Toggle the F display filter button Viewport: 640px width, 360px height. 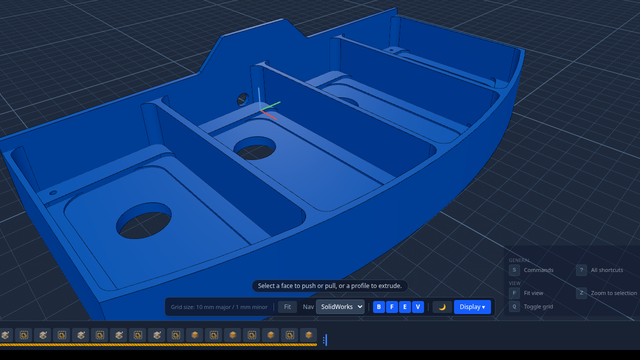(392, 307)
